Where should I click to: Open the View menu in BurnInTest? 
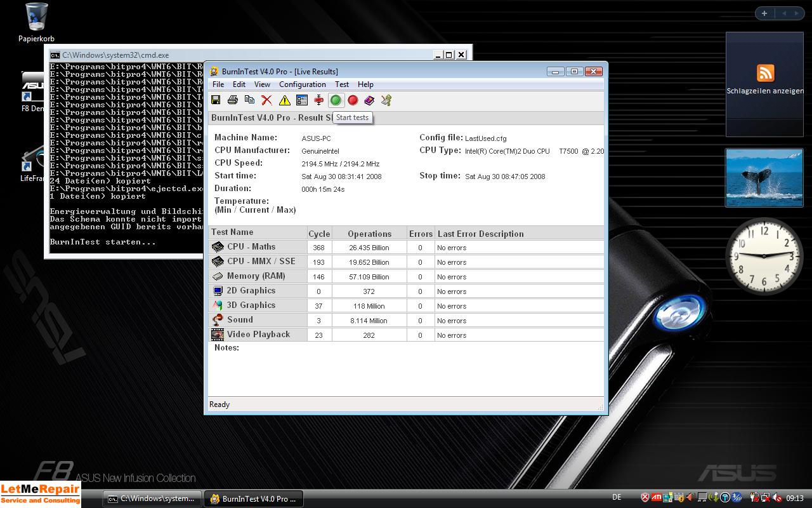click(262, 84)
